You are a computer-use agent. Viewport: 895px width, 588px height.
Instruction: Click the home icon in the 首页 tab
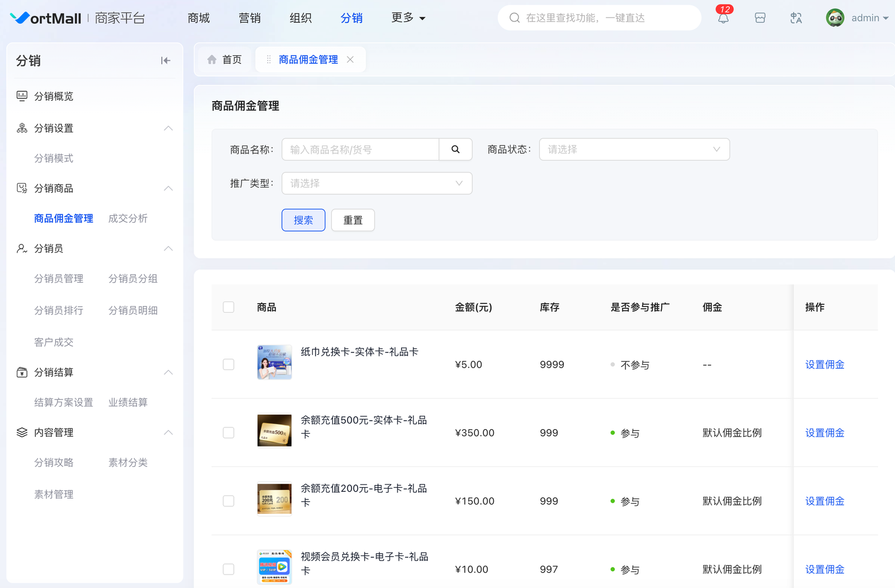click(x=212, y=60)
